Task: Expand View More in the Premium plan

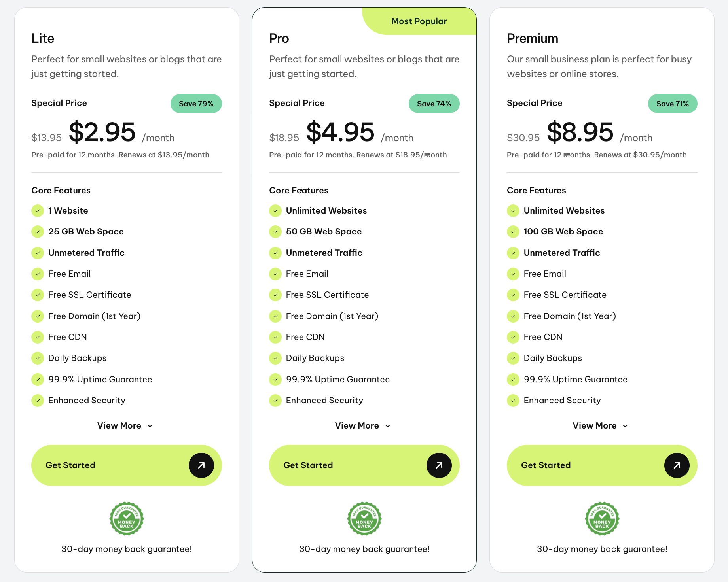Action: (601, 426)
